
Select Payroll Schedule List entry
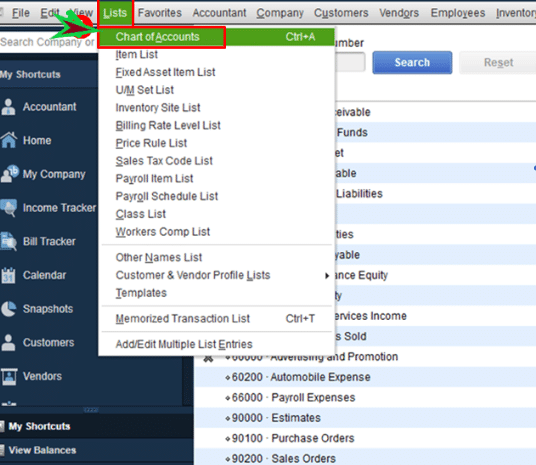coord(216,196)
